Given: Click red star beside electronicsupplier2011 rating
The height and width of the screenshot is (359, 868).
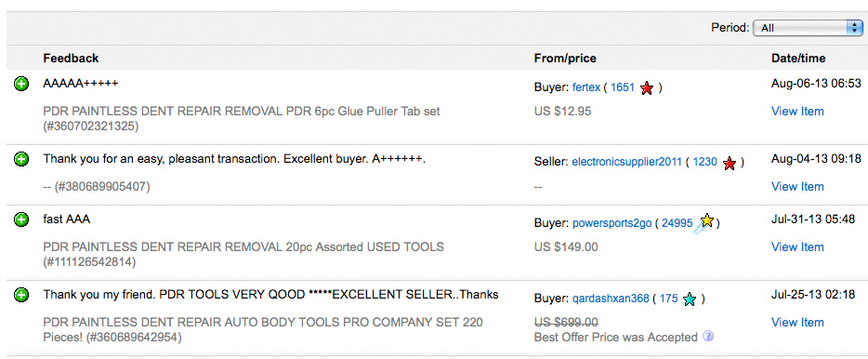Looking at the screenshot, I should pos(730,163).
